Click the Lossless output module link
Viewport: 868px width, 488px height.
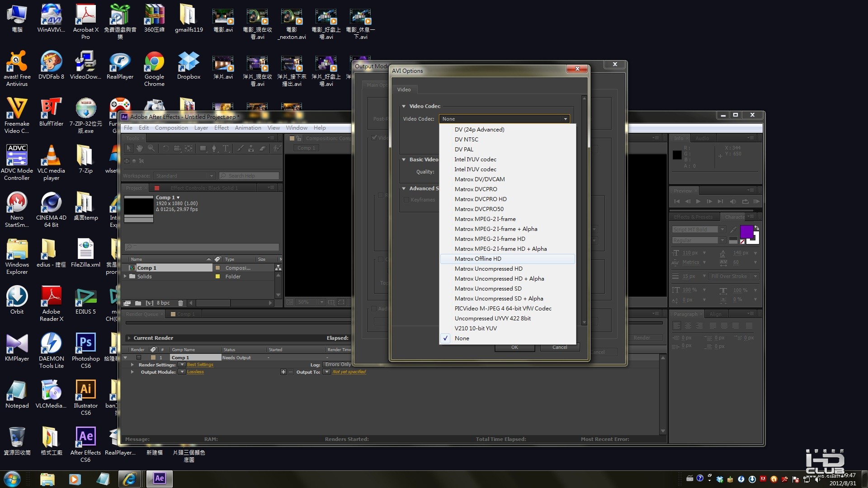tap(195, 372)
